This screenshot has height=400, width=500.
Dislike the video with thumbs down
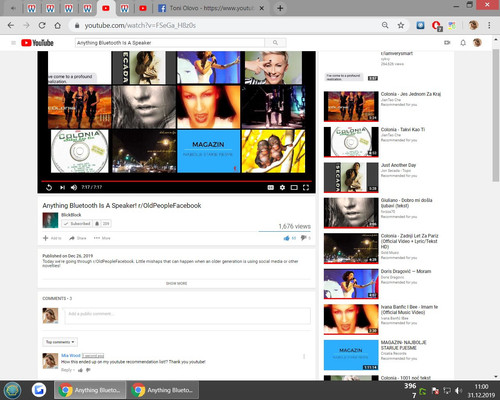[x=304, y=238]
